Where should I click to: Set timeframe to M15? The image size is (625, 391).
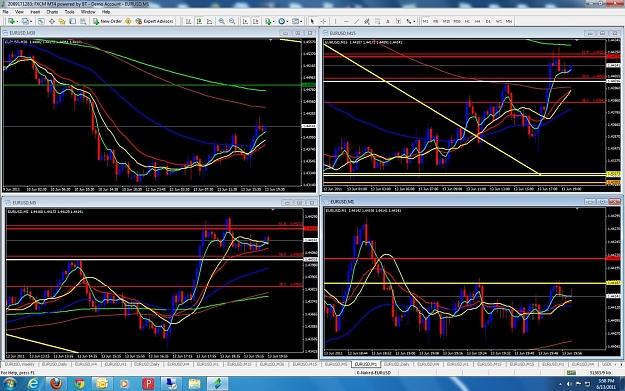click(x=446, y=21)
